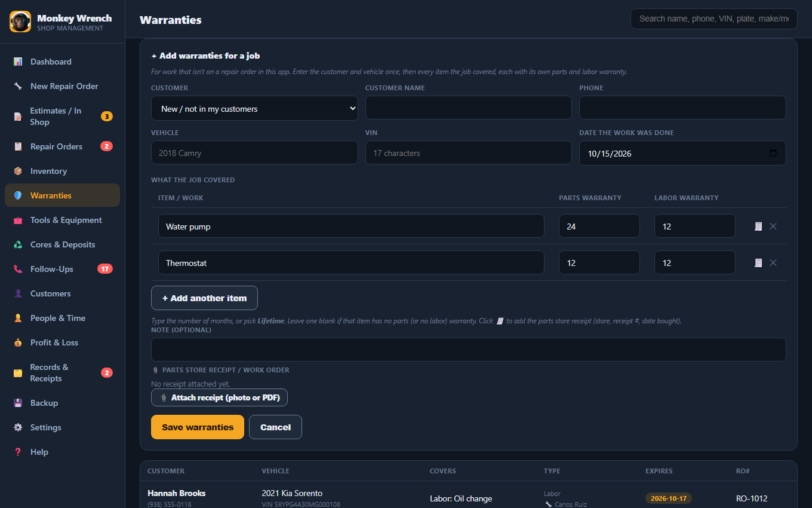Image resolution: width=812 pixels, height=508 pixels.
Task: Click the VIN input field
Action: [469, 153]
